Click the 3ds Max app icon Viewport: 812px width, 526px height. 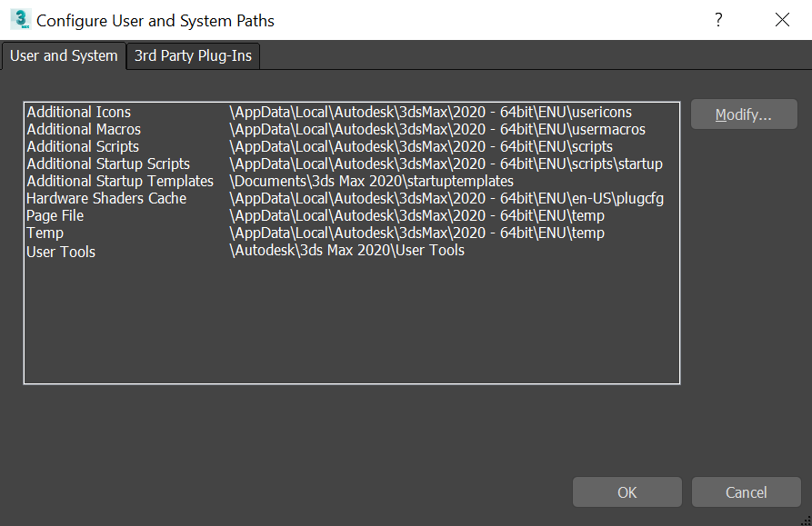(x=20, y=20)
